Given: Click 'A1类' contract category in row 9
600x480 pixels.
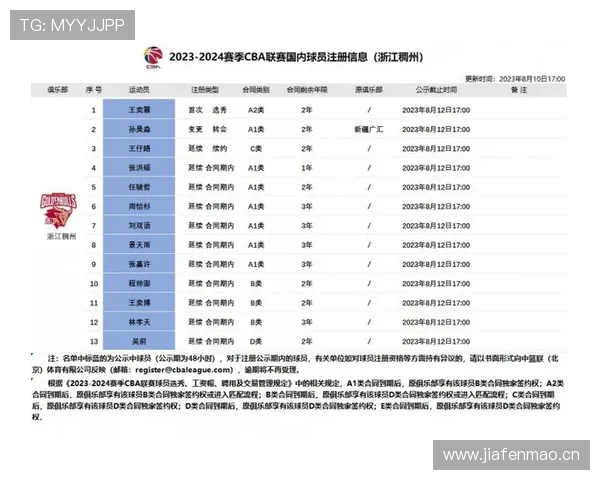Looking at the screenshot, I should point(256,264).
